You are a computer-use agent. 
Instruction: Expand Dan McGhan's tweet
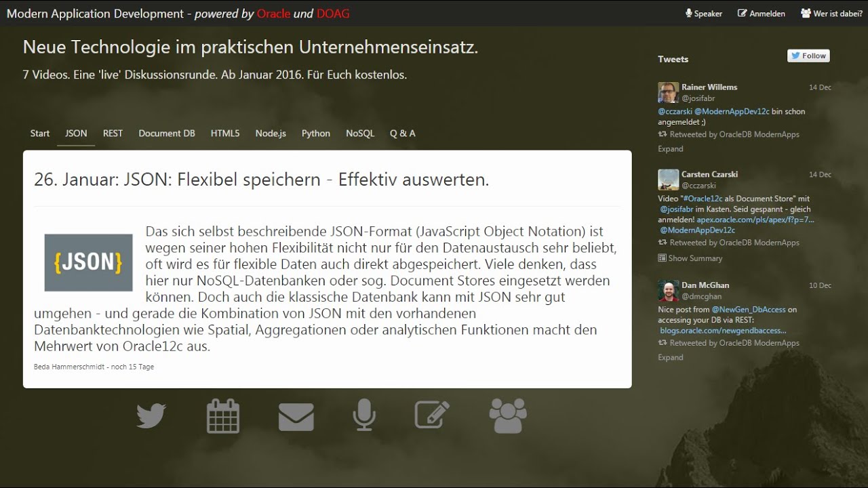click(671, 358)
